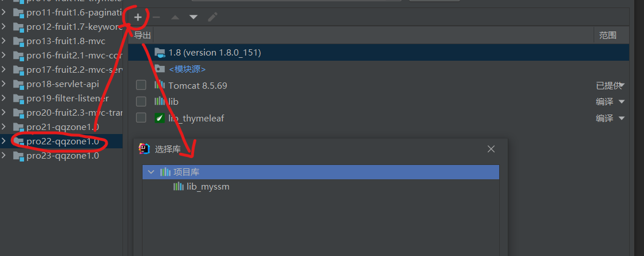Screen dimensions: 644x256
Task: Click the 1.8 JDK folder icon
Action: pos(160,53)
